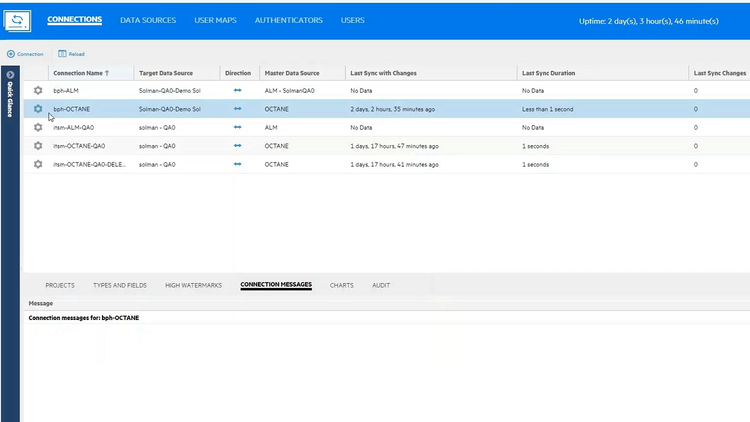Click the synchronizer logo icon
The width and height of the screenshot is (750, 422).
[x=17, y=21]
